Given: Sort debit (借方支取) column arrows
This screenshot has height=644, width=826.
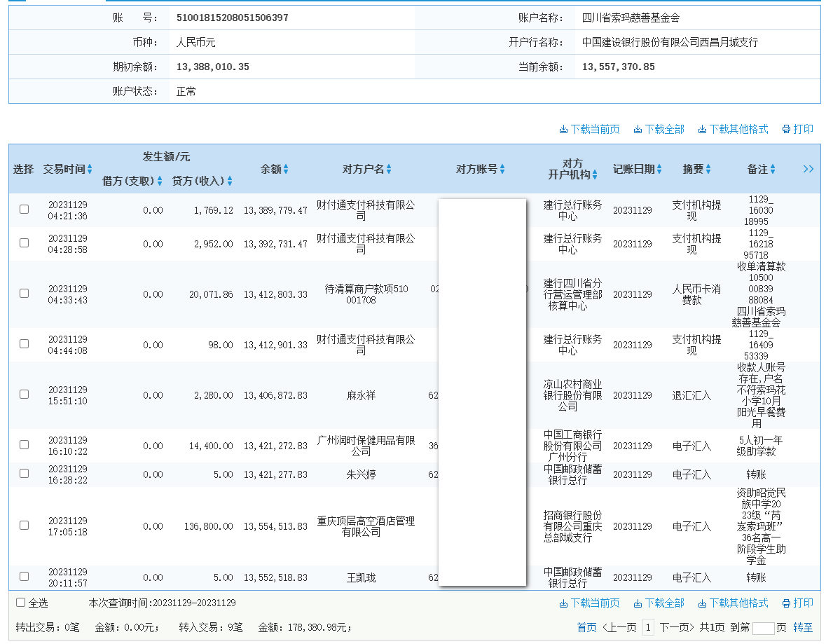Looking at the screenshot, I should coord(160,181).
